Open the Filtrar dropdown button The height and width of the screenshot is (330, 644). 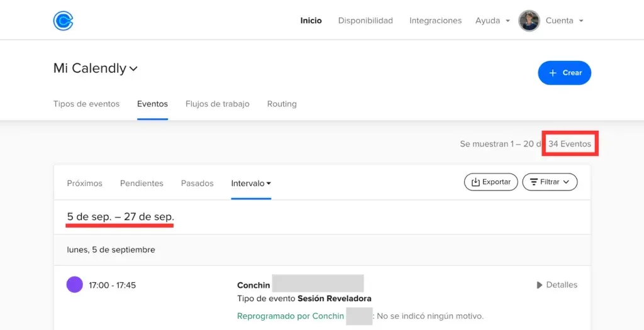click(550, 182)
